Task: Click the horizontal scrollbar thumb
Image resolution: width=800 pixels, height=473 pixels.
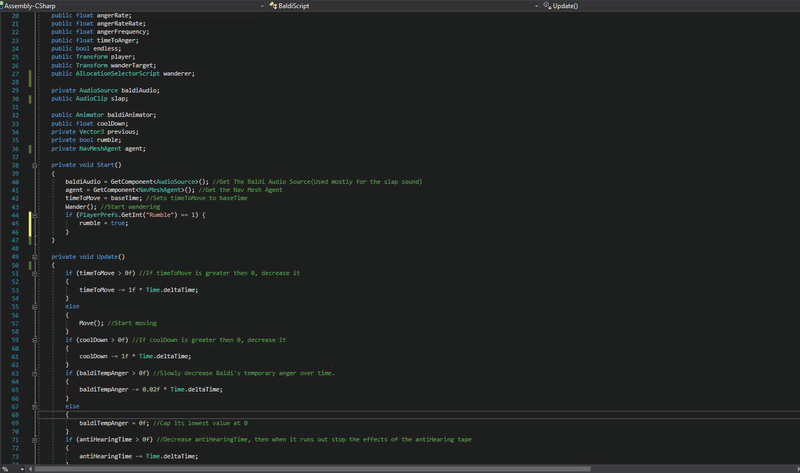Action: 312,469
